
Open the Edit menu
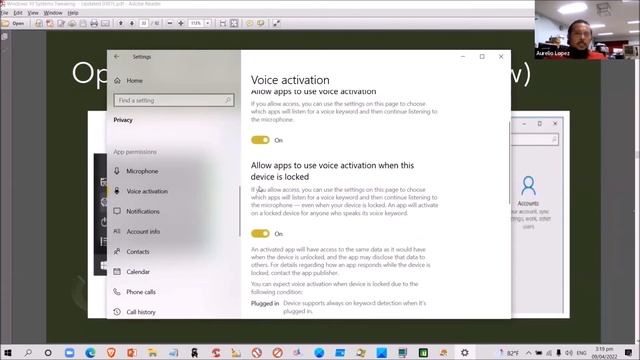pyautogui.click(x=18, y=13)
